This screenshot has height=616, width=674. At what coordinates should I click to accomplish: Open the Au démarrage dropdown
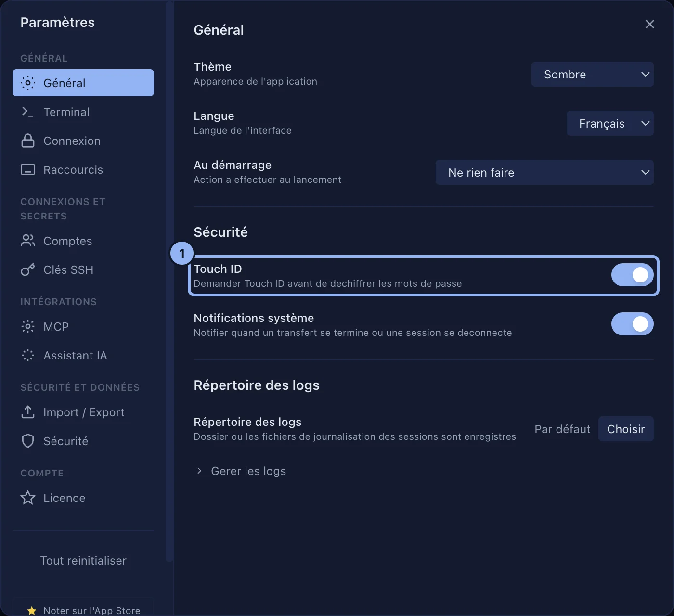544,172
